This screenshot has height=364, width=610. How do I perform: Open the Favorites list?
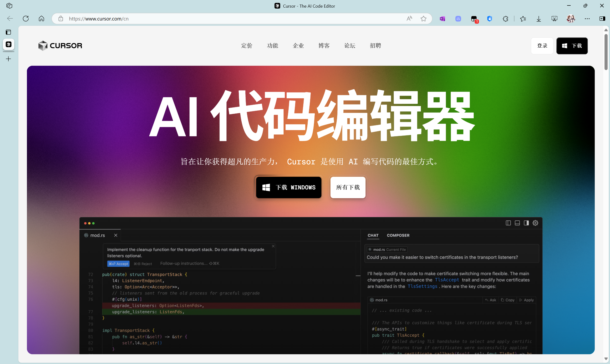(x=523, y=19)
